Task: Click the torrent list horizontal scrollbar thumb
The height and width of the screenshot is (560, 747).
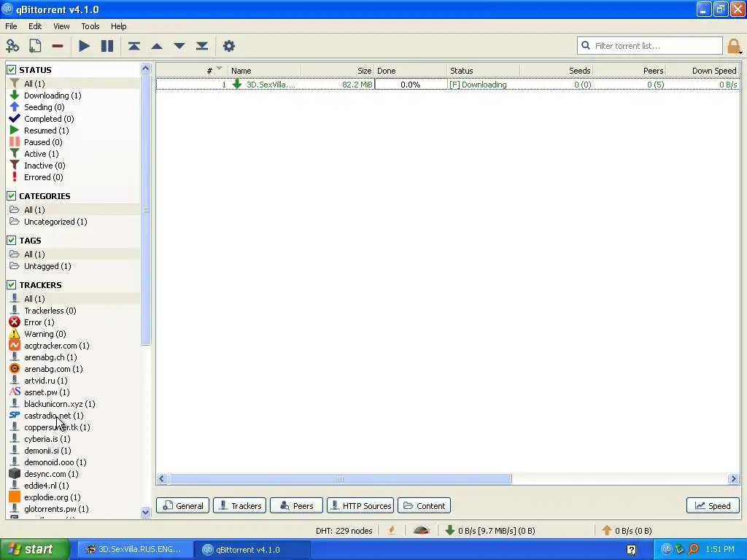Action: [340, 479]
